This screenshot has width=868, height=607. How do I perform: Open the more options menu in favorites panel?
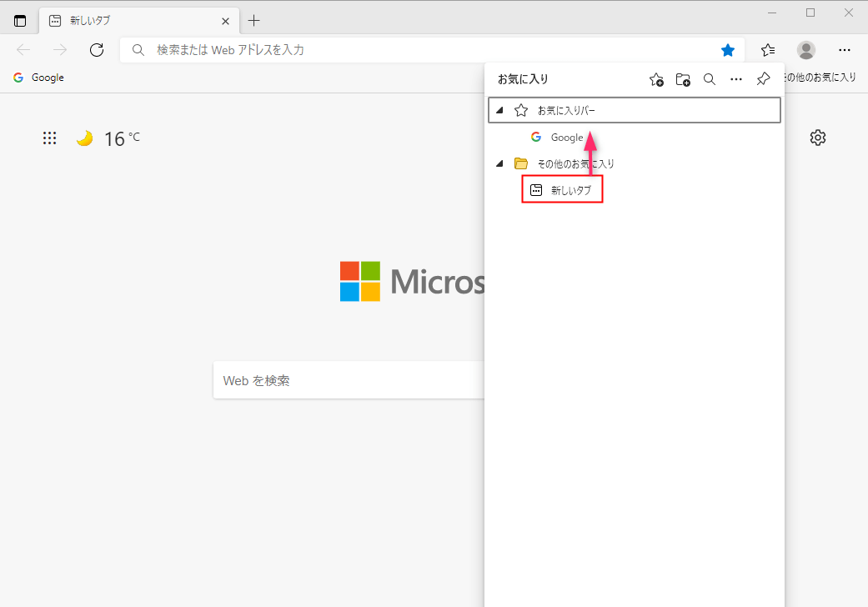click(x=736, y=79)
